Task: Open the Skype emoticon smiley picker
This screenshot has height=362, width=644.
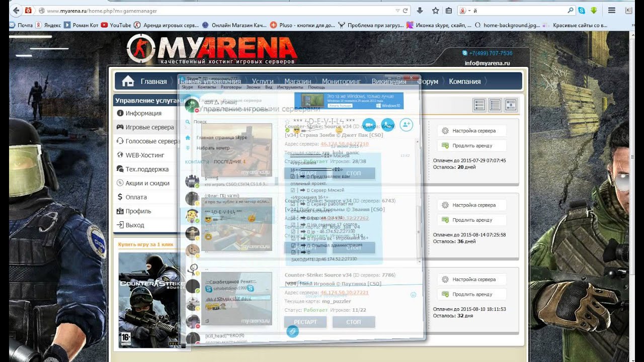Action: point(414,295)
